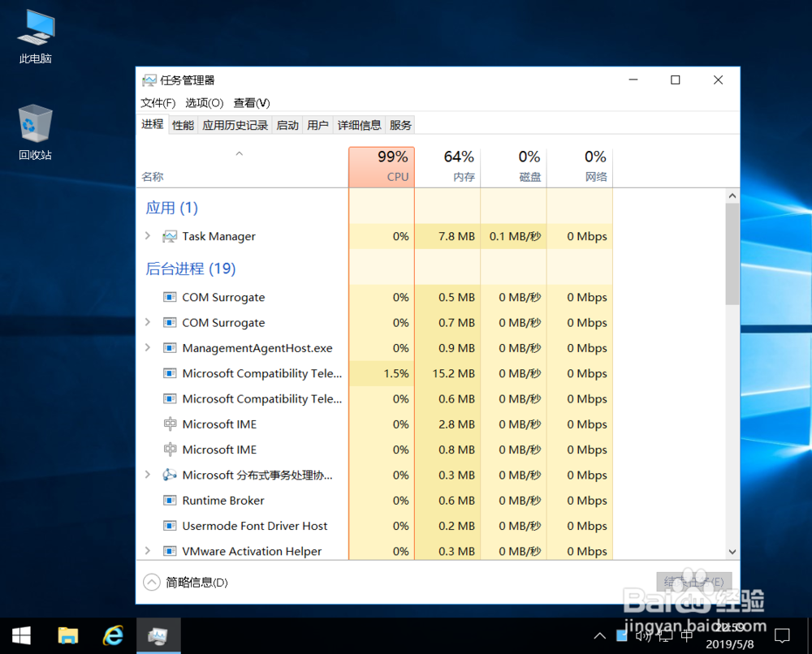Sort by the CPU column header
The width and height of the screenshot is (812, 654).
(x=382, y=166)
